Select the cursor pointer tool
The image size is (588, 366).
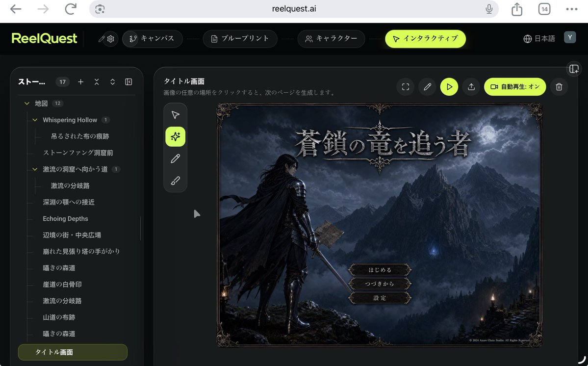coord(175,115)
